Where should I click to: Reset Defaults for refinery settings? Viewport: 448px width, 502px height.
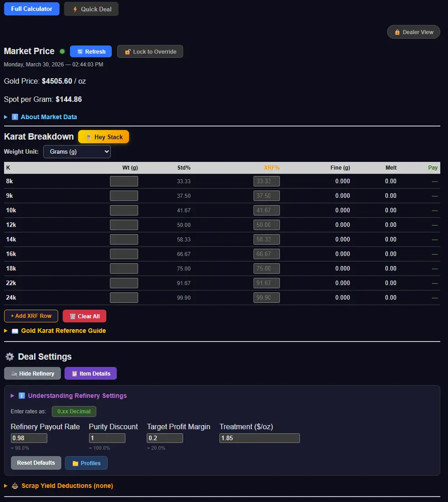tap(36, 463)
